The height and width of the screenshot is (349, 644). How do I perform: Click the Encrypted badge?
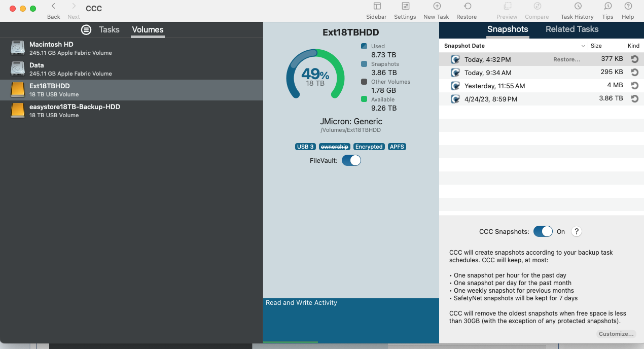pos(369,147)
